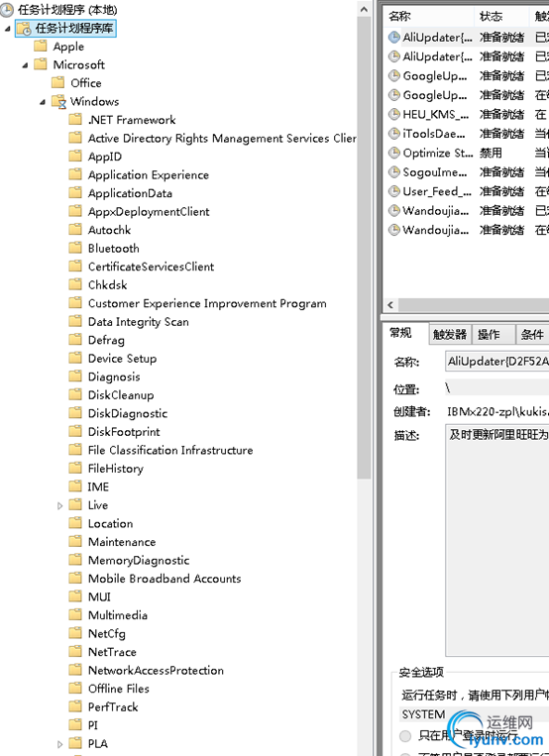The image size is (549, 756).
Task: Select Mobile Broadband Accounts folder
Action: pyautogui.click(x=165, y=578)
